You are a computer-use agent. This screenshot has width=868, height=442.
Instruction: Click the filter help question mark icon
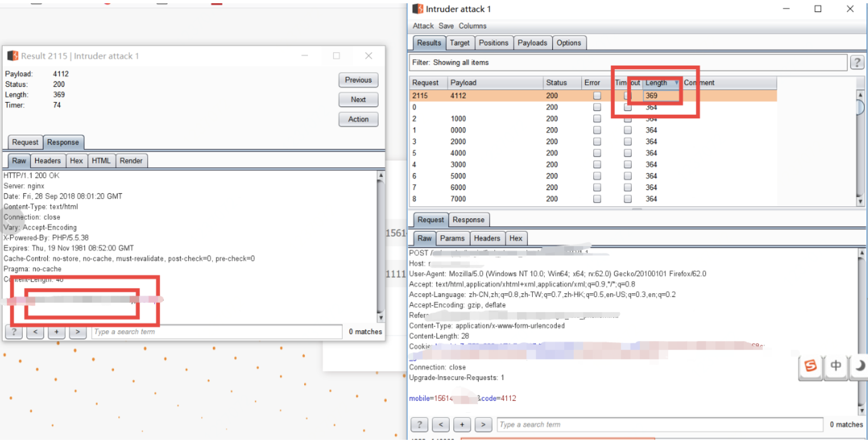point(857,62)
